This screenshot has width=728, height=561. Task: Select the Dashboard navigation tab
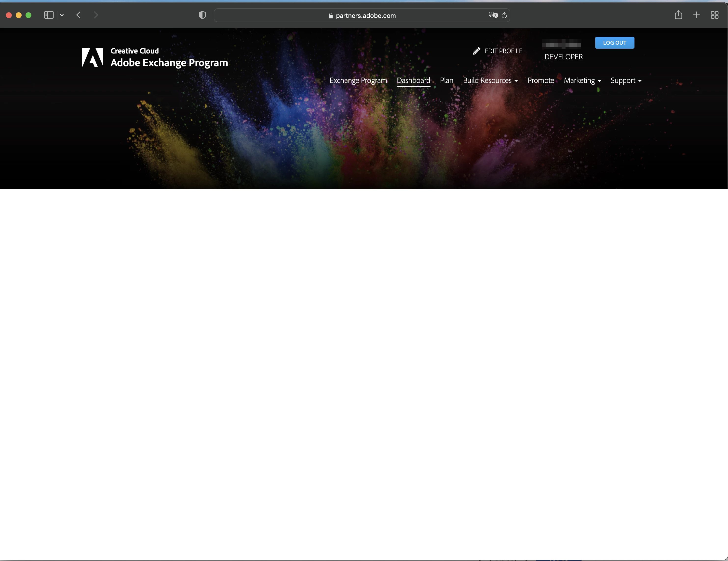point(413,80)
